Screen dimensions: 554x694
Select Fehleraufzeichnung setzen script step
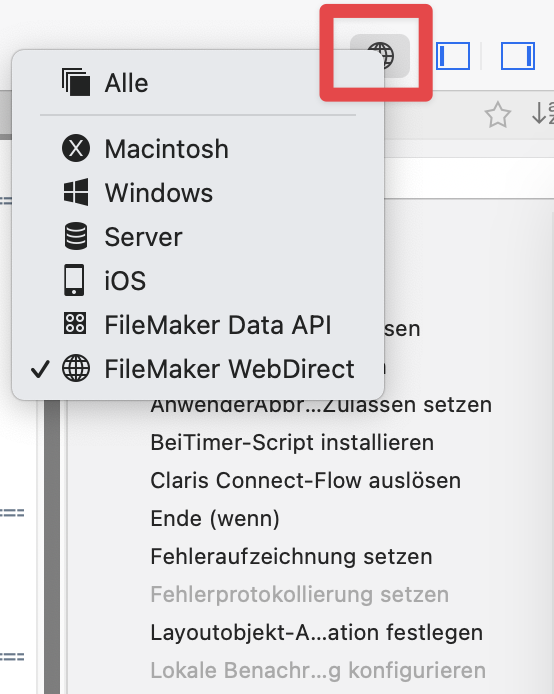click(291, 556)
